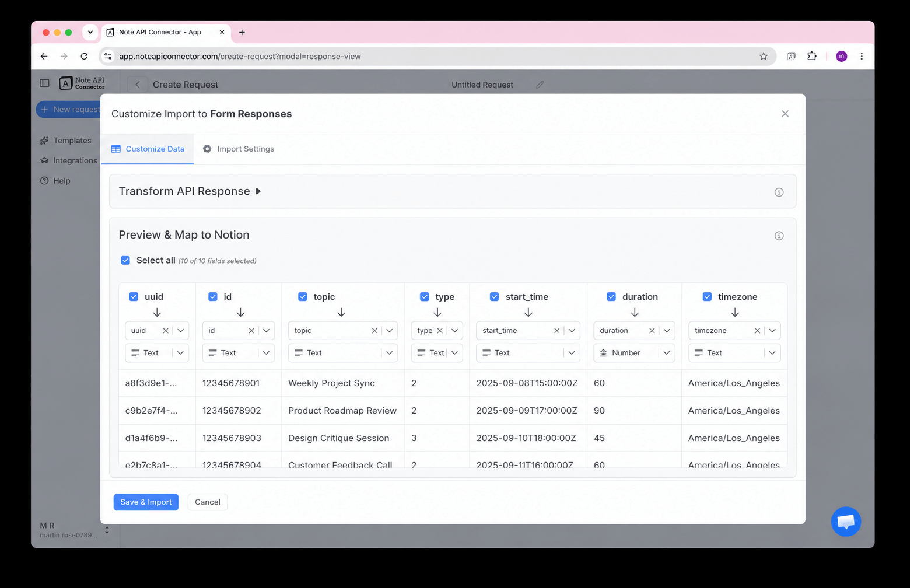The image size is (910, 588).
Task: Open Templates in the sidebar
Action: pos(66,141)
